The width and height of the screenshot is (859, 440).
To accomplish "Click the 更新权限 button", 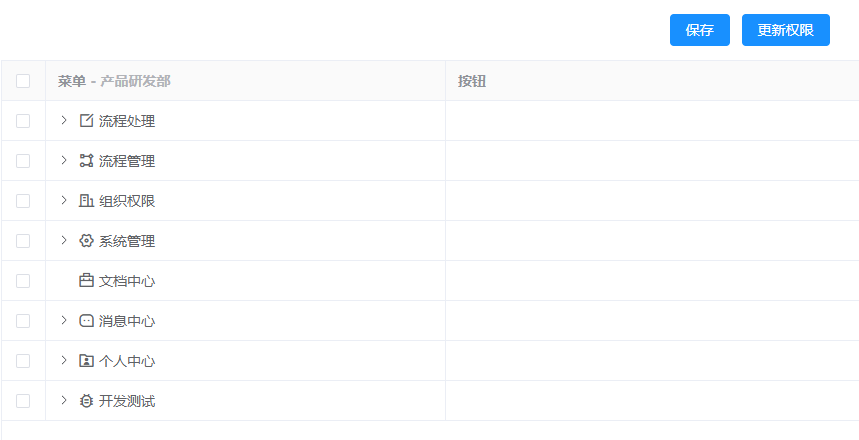I will [x=786, y=30].
